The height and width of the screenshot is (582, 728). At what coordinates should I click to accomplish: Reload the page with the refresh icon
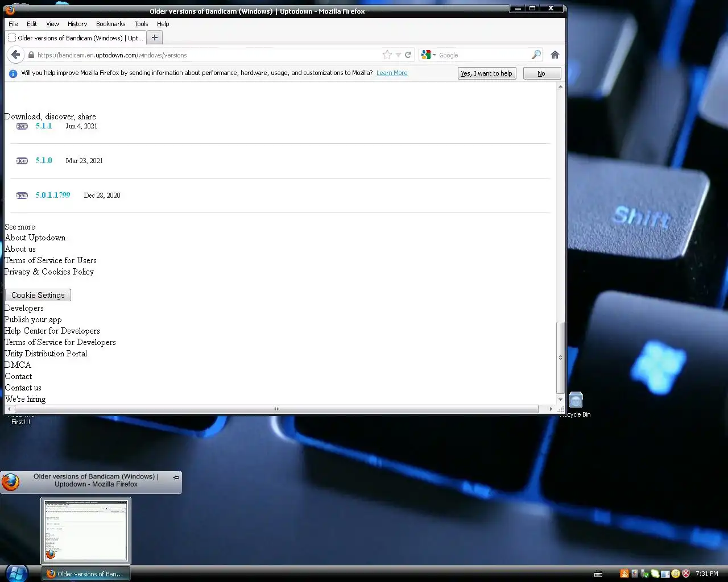[408, 55]
